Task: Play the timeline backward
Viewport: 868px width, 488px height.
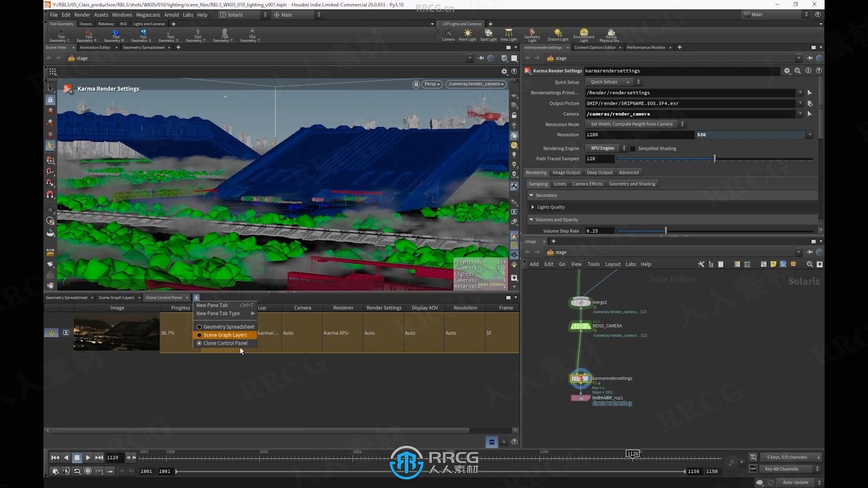Action: [66, 458]
